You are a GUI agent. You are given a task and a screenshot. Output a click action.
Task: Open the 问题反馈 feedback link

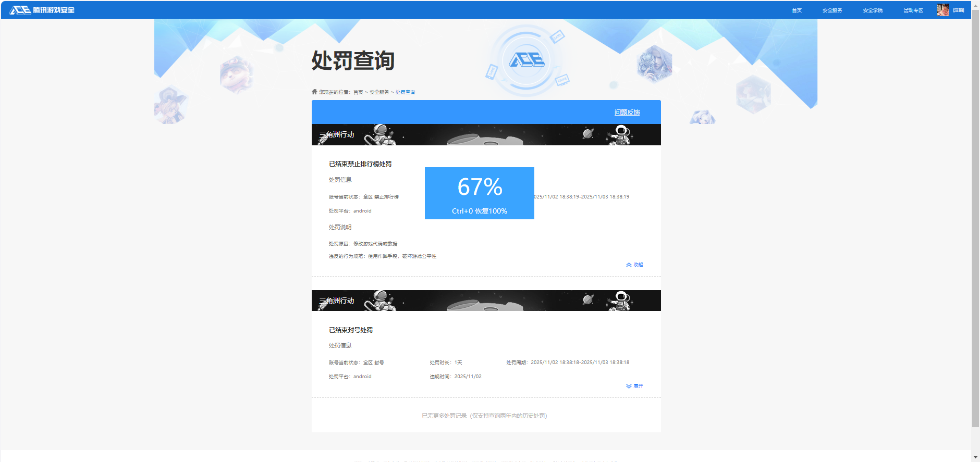(x=627, y=113)
